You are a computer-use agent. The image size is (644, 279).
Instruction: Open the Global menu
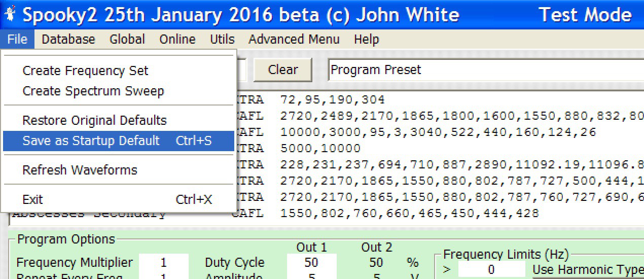(127, 40)
